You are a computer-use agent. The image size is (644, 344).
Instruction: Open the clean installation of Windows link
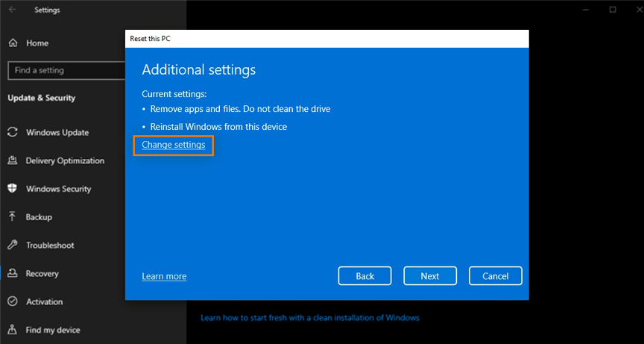[x=309, y=318]
